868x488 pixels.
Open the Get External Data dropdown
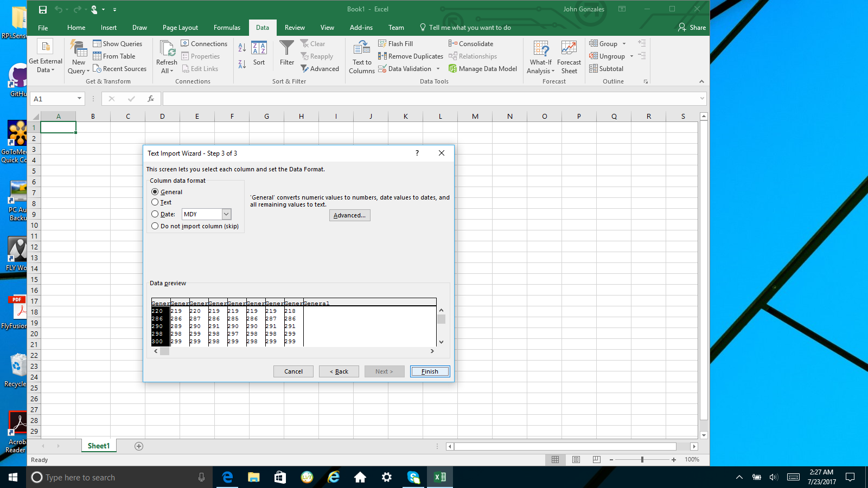46,56
